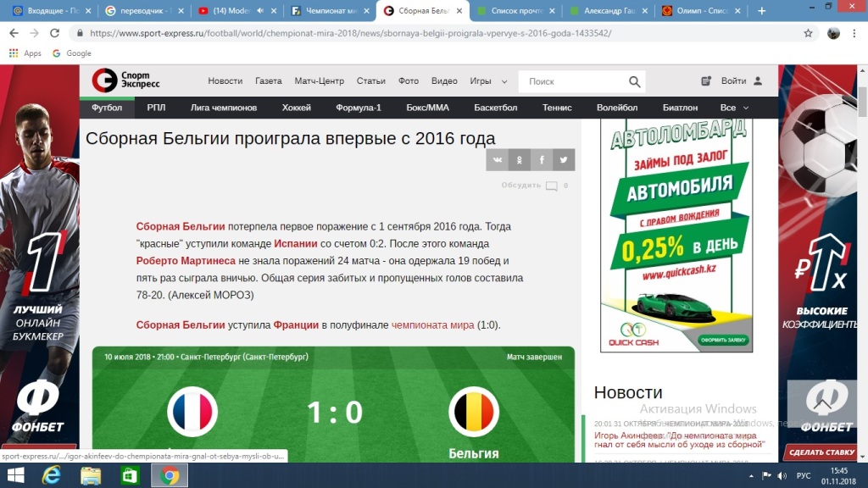
Task: Open the Store app in the taskbar
Action: pyautogui.click(x=130, y=475)
